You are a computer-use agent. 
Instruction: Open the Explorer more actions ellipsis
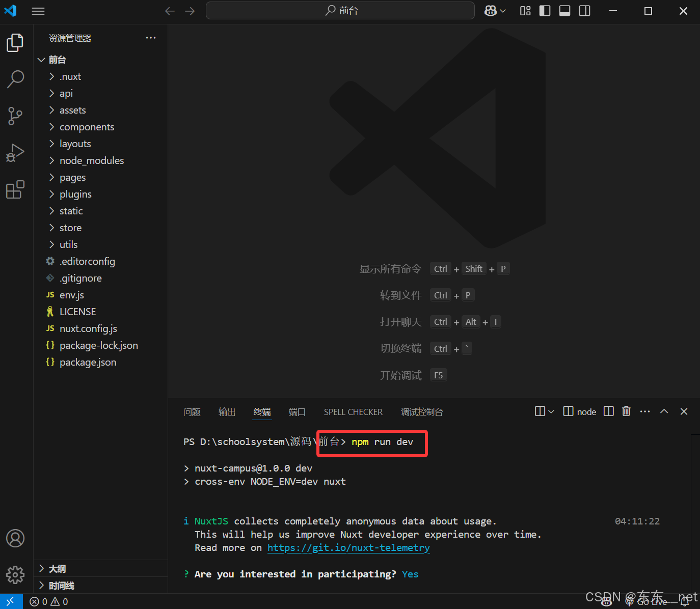coord(151,38)
